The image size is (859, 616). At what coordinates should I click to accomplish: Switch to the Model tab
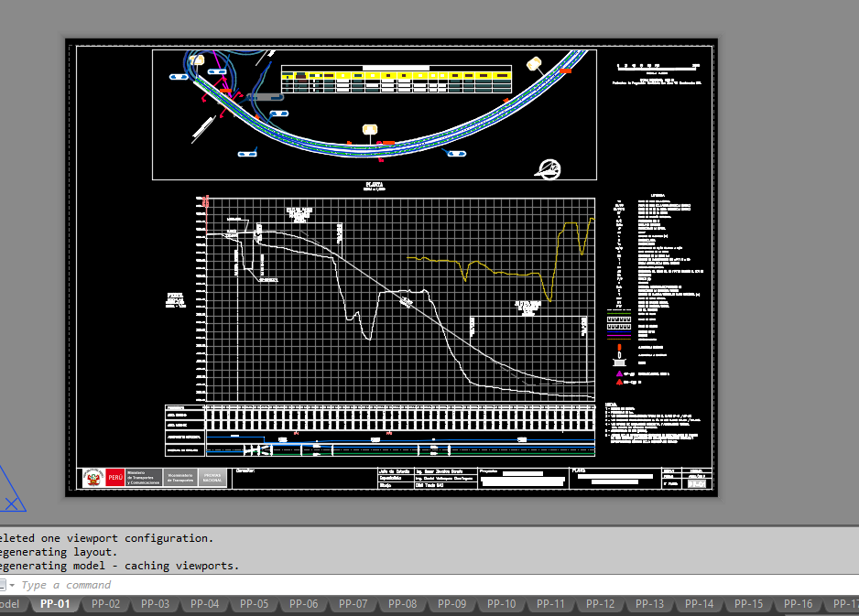9,604
